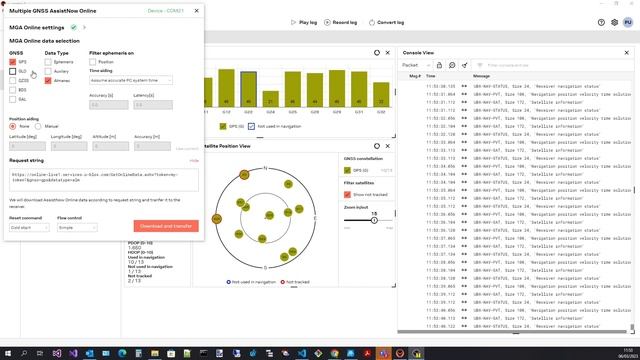Check the GLO GNSS checkbox

[13, 71]
